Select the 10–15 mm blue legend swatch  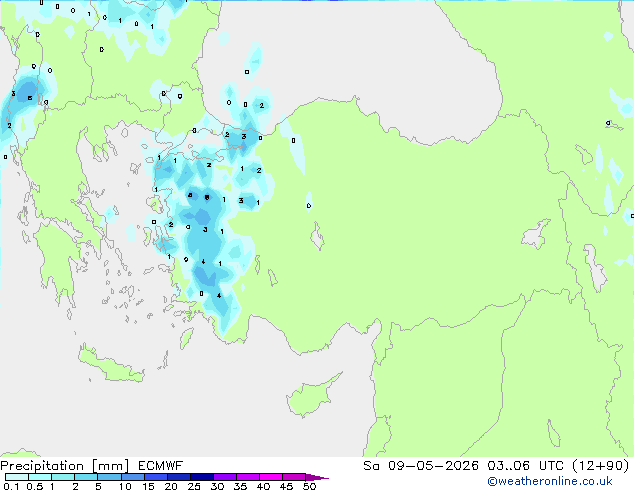tap(133, 477)
